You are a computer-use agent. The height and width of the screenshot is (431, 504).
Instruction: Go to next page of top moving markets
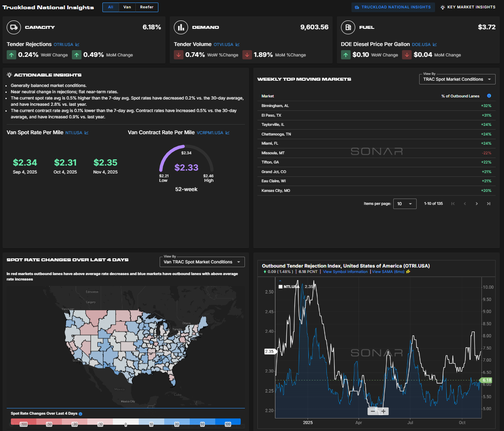[x=476, y=204]
